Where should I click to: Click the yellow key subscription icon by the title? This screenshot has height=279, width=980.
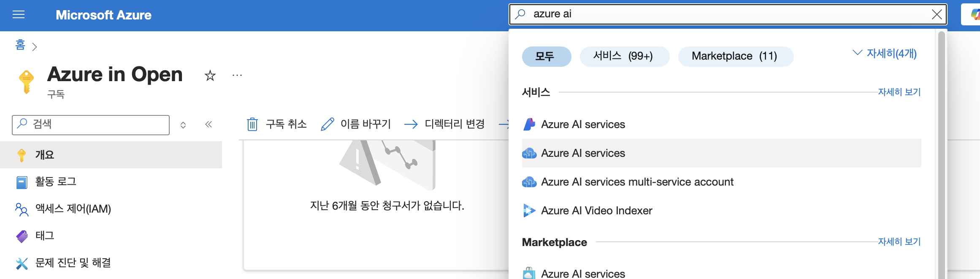point(26,82)
